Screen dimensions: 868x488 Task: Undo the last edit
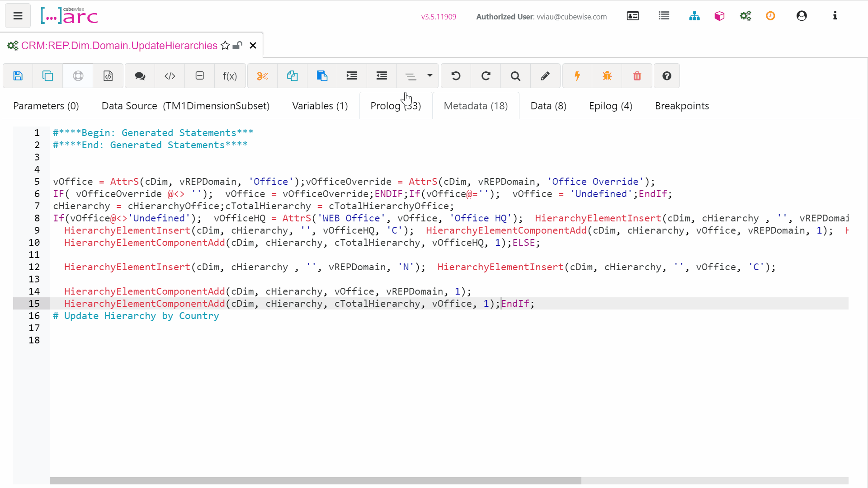tap(456, 75)
